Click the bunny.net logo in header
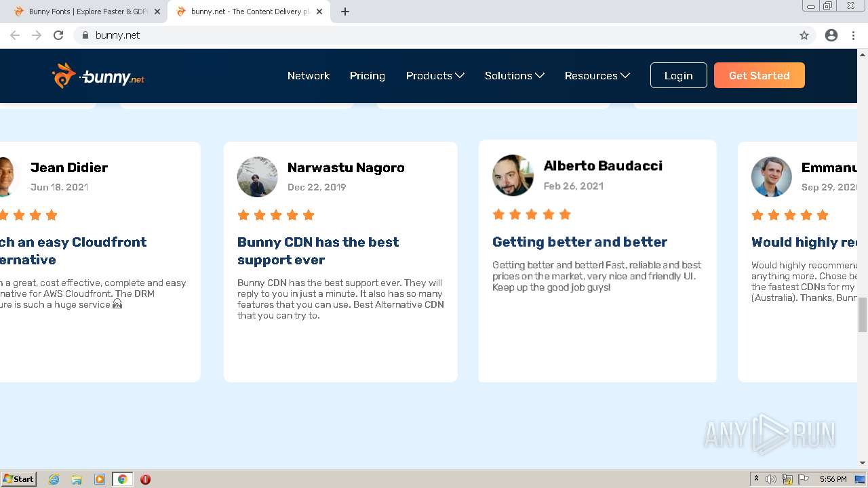 pos(98,76)
